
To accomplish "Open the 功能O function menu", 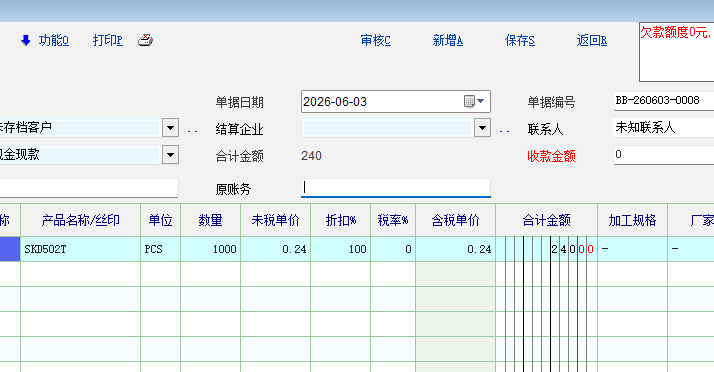I will click(53, 41).
